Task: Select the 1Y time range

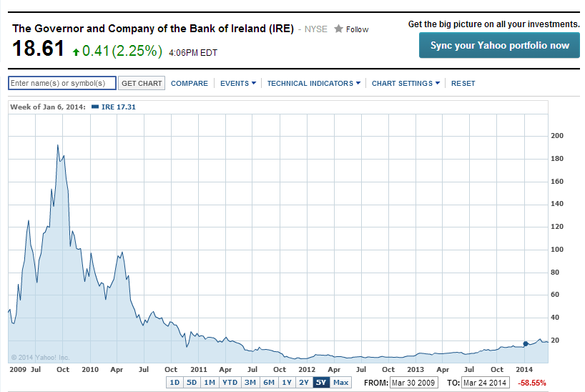Action: pos(287,382)
